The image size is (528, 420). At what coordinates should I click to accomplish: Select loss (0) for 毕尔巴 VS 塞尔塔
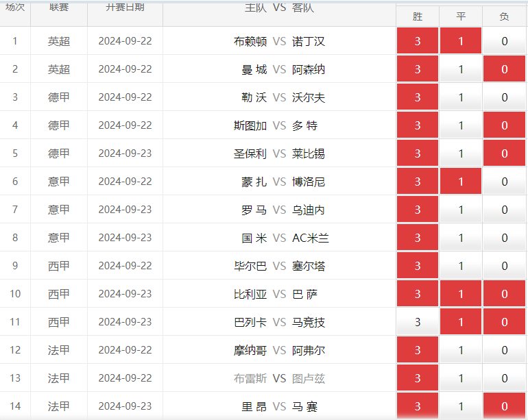click(x=504, y=266)
